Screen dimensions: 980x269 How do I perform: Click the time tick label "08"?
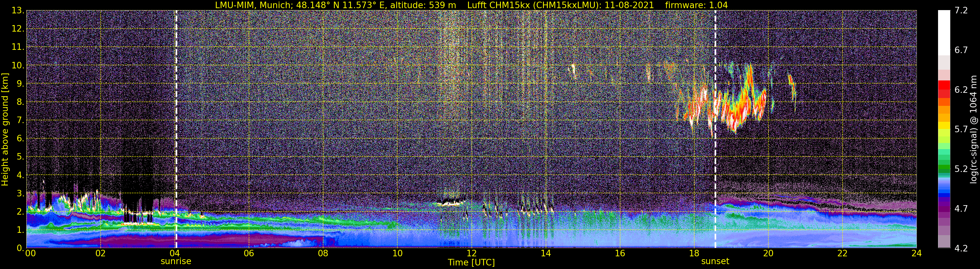pyautogui.click(x=323, y=254)
